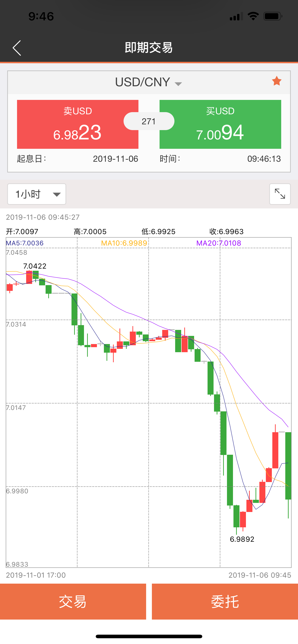Go back using the back arrow

point(17,48)
